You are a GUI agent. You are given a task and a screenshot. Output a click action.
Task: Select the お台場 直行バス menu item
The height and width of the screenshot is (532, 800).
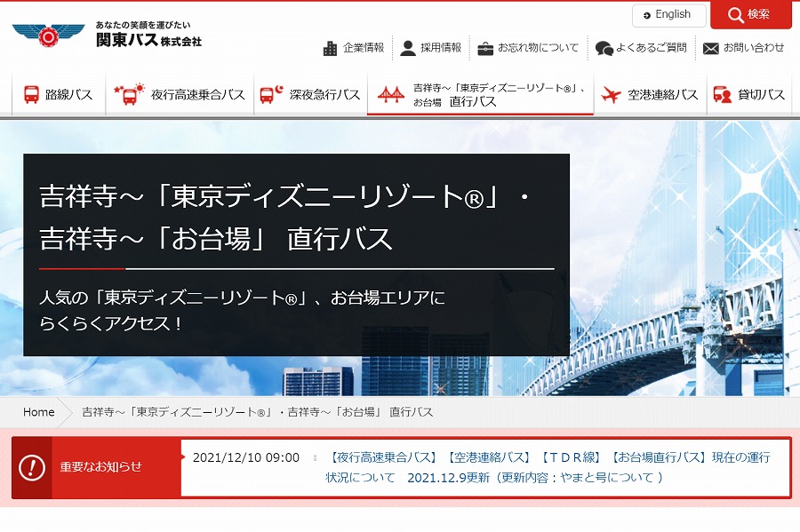coord(481,95)
